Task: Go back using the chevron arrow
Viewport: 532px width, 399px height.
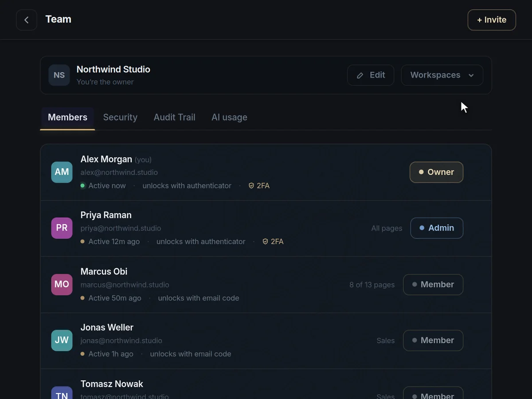Action: tap(27, 20)
